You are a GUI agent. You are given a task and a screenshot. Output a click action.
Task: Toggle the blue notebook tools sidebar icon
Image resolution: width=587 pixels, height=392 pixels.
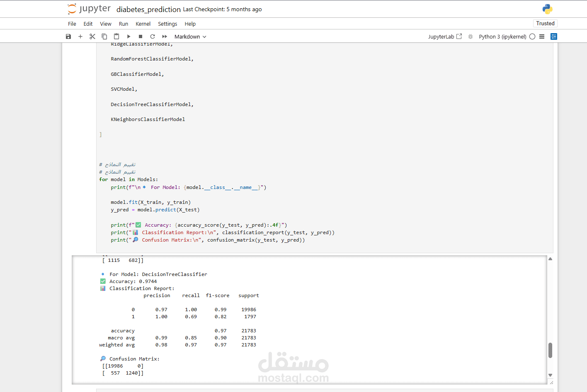(x=554, y=36)
